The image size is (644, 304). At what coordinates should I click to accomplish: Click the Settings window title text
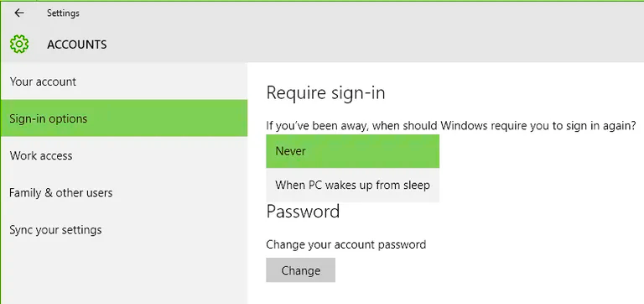63,13
